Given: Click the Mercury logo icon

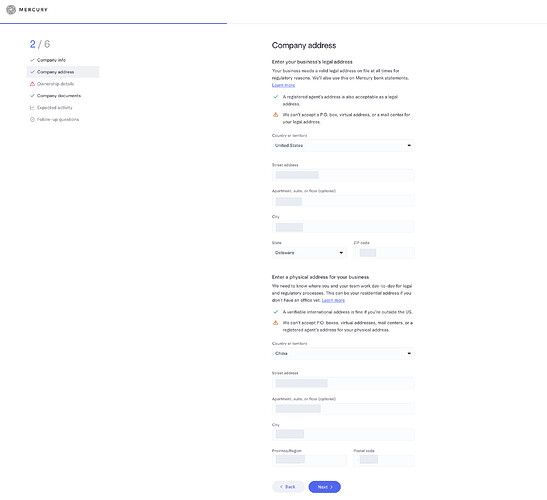Looking at the screenshot, I should click(11, 10).
